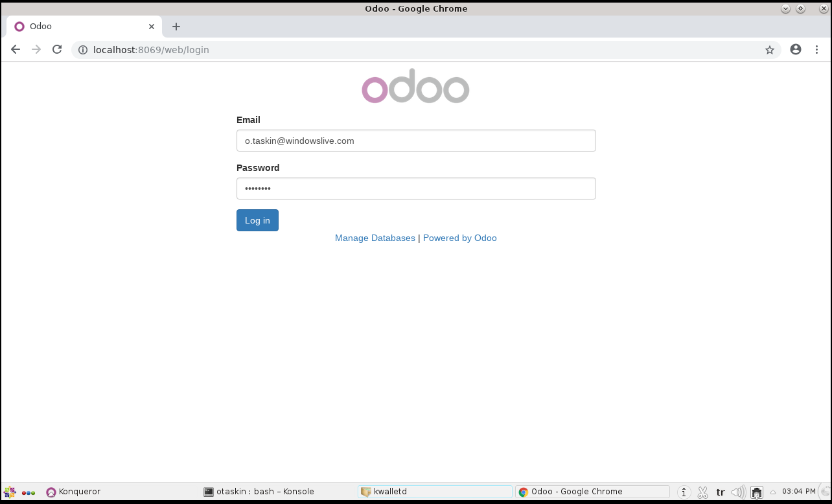Image resolution: width=832 pixels, height=504 pixels.
Task: Open the Chrome three-dot menu
Action: (816, 49)
